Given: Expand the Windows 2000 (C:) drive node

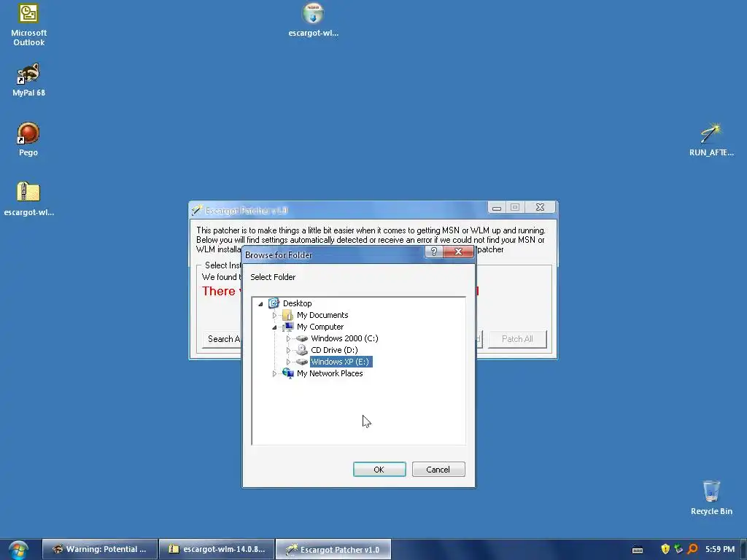Looking at the screenshot, I should [x=288, y=338].
